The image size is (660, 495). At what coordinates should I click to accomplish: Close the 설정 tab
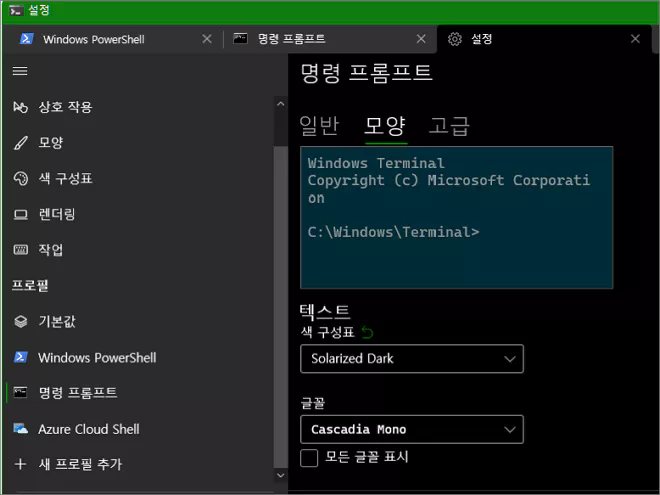click(x=635, y=39)
